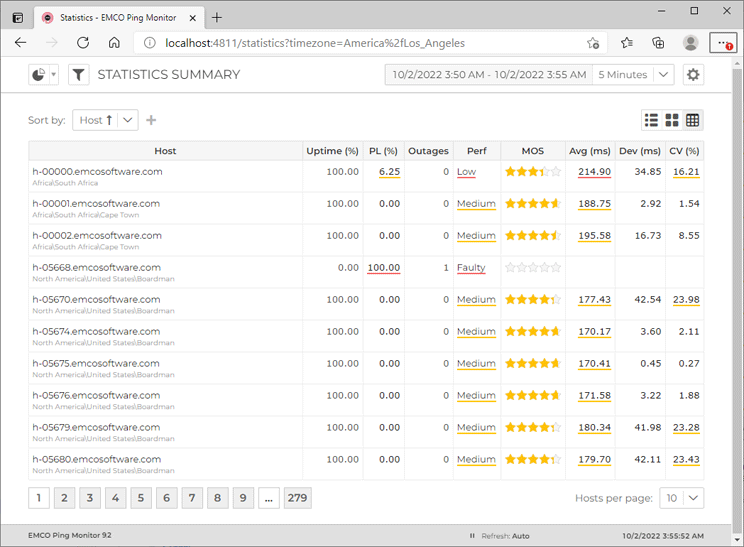Click the pie chart report icon

[38, 75]
